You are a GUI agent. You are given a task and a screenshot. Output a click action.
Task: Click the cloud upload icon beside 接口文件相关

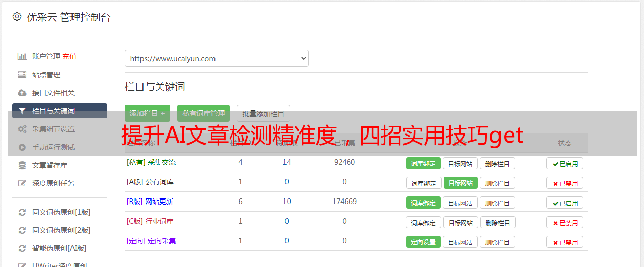coord(22,93)
